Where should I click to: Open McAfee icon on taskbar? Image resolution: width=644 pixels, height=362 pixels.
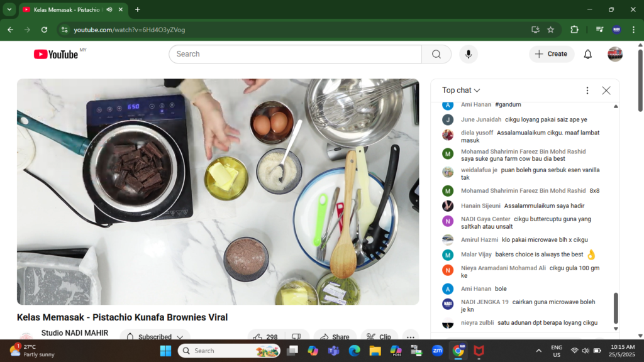[479, 351]
